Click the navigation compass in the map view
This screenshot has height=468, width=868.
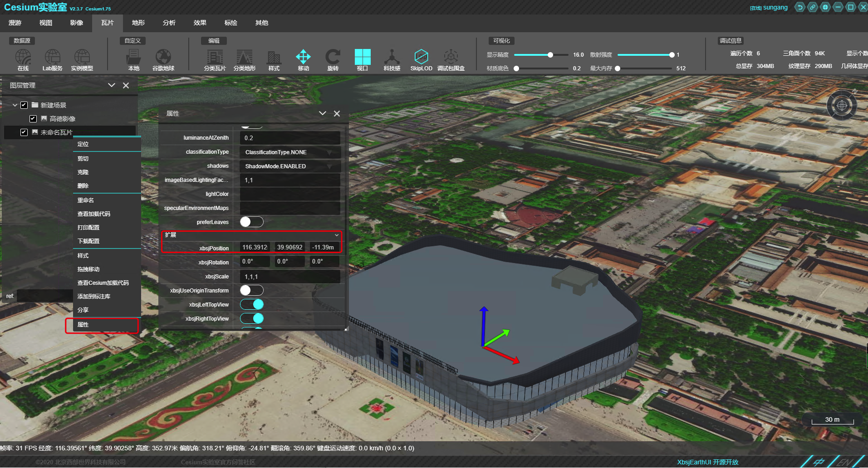[842, 106]
